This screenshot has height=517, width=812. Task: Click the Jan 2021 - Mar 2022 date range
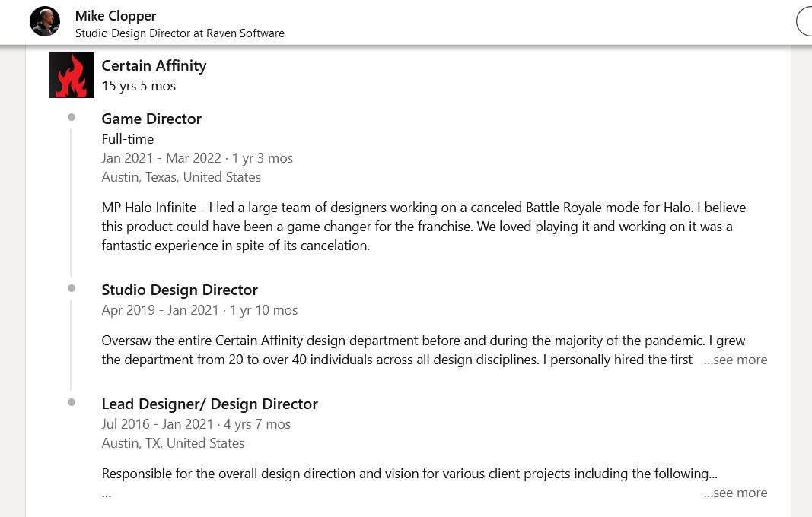pyautogui.click(x=161, y=158)
